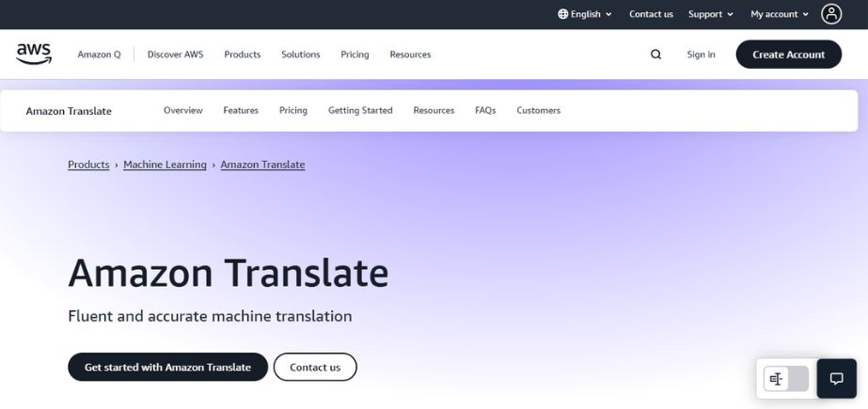Screen dimensions: 868x409
Task: Open the Products menu
Action: coord(242,55)
